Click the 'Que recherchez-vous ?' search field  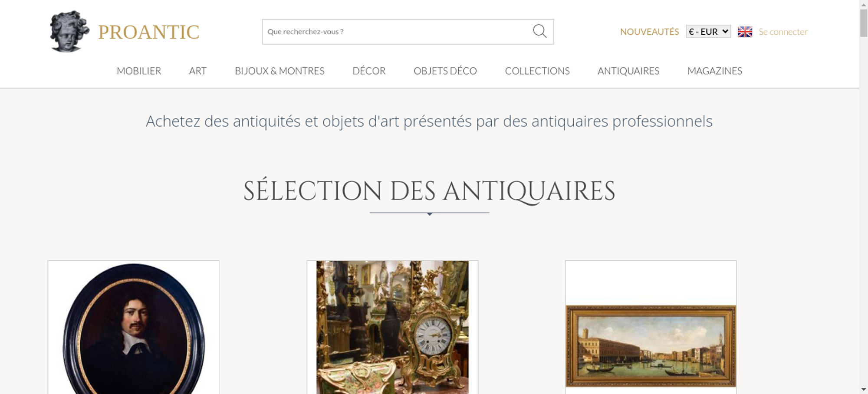(397, 32)
